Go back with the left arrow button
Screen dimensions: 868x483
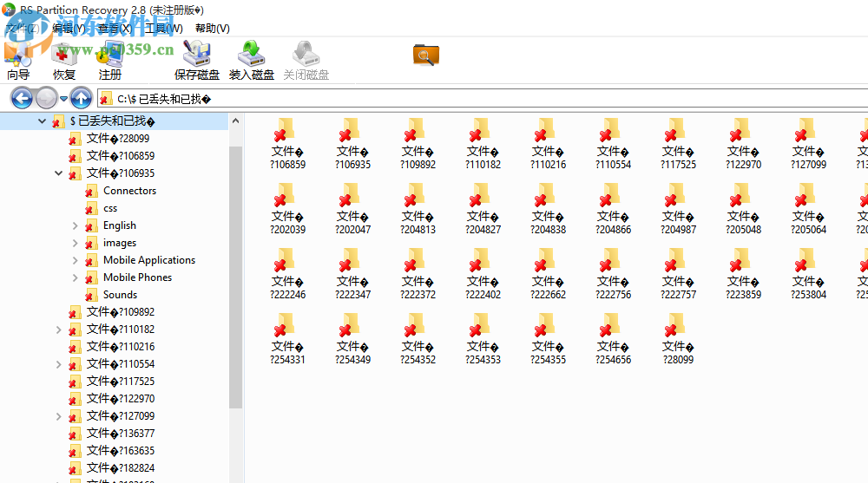pos(23,99)
